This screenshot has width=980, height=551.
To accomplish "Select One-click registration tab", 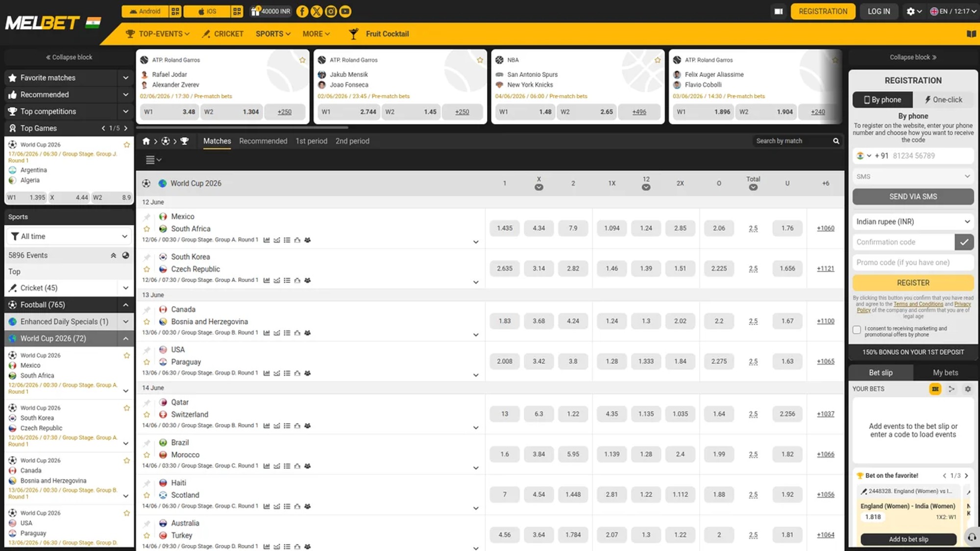I will [x=943, y=99].
